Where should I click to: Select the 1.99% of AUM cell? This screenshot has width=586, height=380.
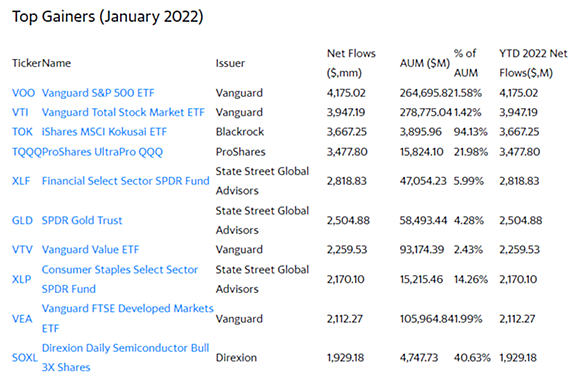[x=468, y=319]
